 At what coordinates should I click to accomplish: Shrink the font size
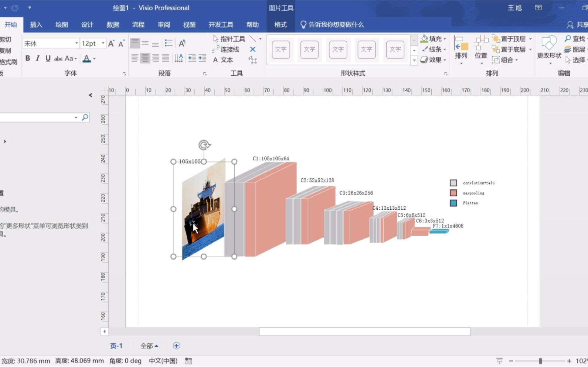pos(121,44)
